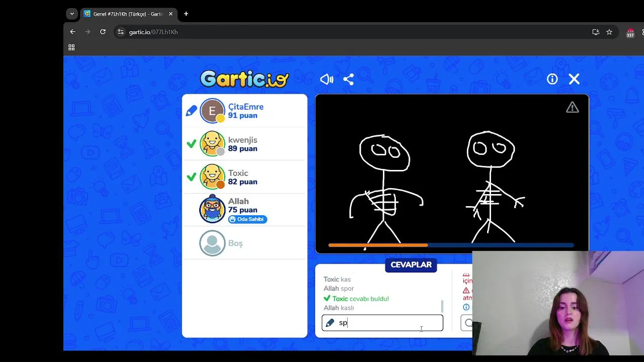
Task: Open the share room icon
Action: tap(349, 79)
